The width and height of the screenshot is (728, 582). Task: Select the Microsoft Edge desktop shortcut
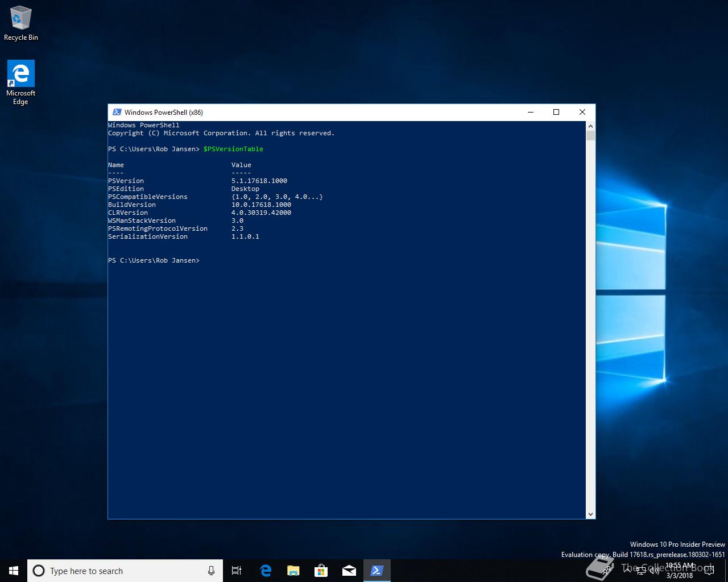pos(20,83)
